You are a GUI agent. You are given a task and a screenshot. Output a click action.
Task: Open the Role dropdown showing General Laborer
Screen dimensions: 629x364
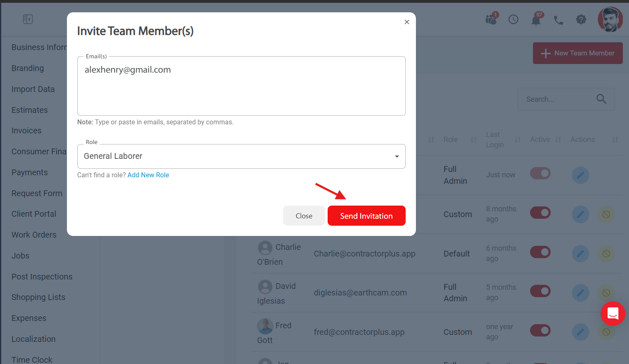(241, 156)
